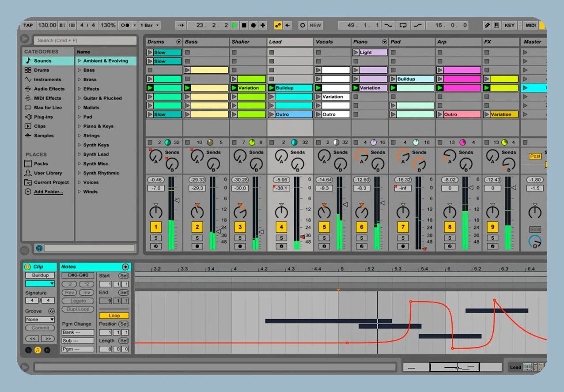Image resolution: width=564 pixels, height=392 pixels.
Task: Click the Drums track pan knob
Action: click(155, 211)
